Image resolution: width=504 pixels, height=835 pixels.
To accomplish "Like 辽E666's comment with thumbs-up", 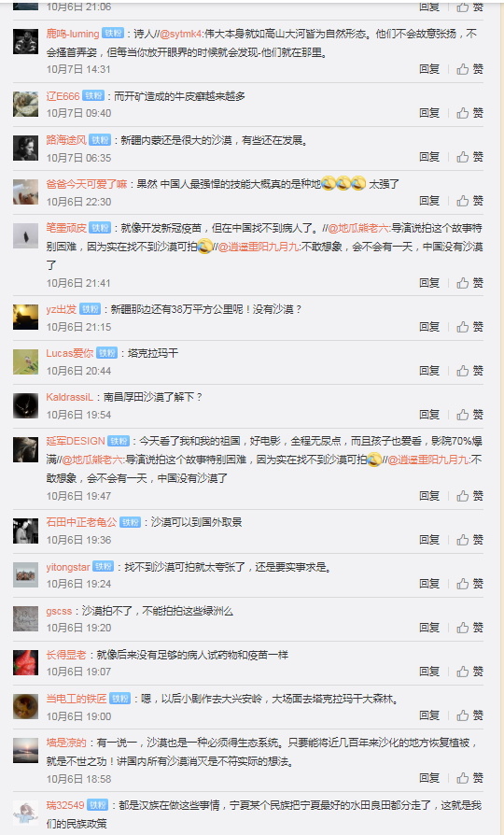I will pyautogui.click(x=470, y=113).
